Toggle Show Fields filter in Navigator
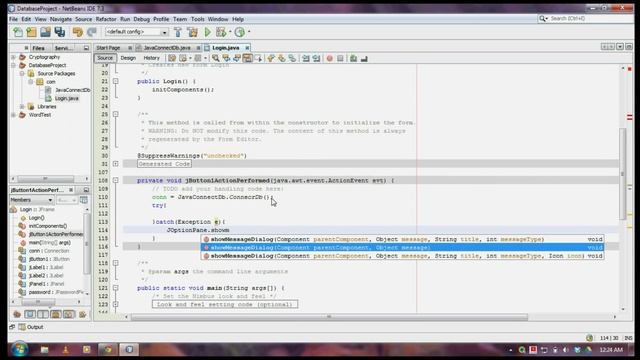Screen dimensions: 640x360 30,314
